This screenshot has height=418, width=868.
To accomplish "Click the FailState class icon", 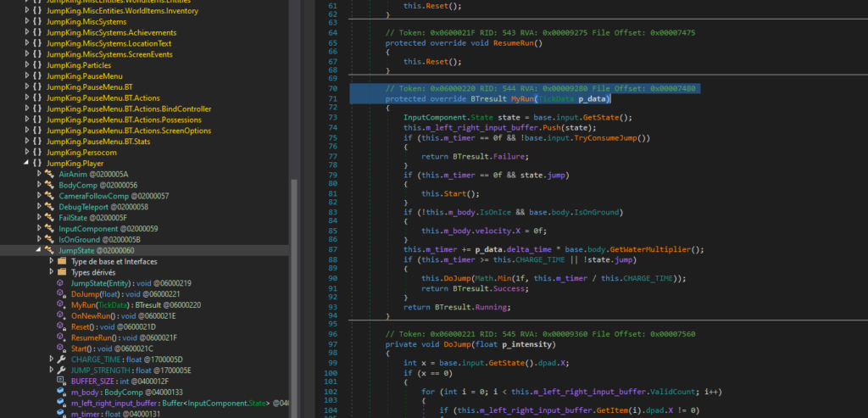I will click(49, 218).
